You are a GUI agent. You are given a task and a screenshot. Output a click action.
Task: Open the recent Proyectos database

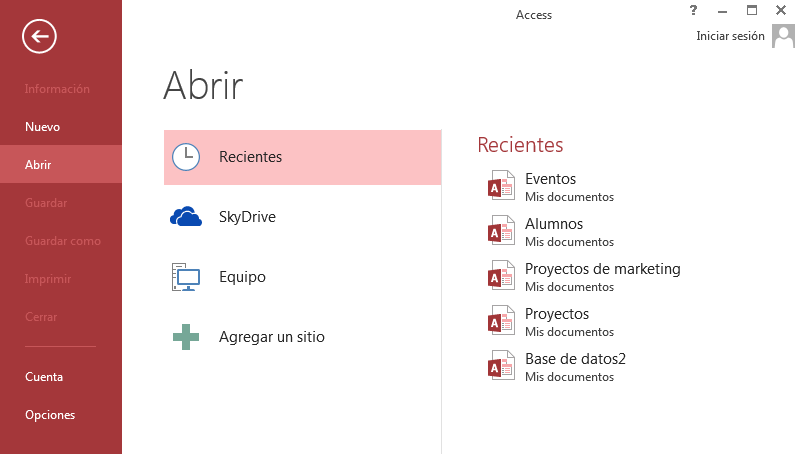coord(557,314)
